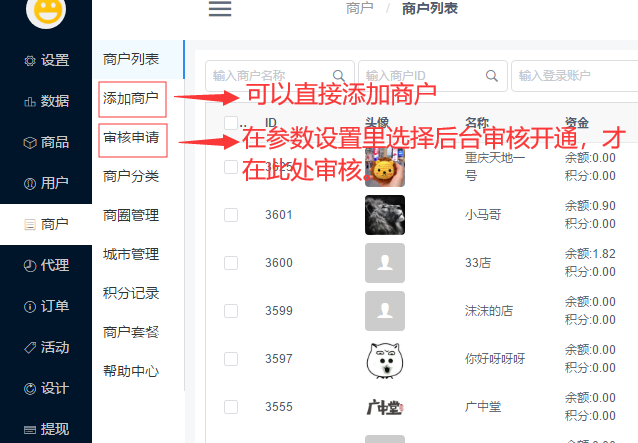638x443 pixels.
Task: Open 城市管理 page
Action: pyautogui.click(x=131, y=254)
